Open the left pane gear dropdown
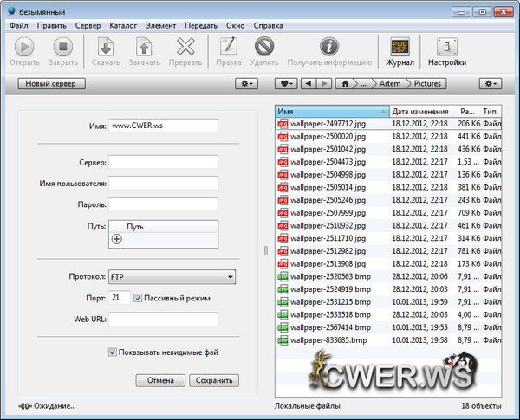520x420 pixels. point(246,83)
